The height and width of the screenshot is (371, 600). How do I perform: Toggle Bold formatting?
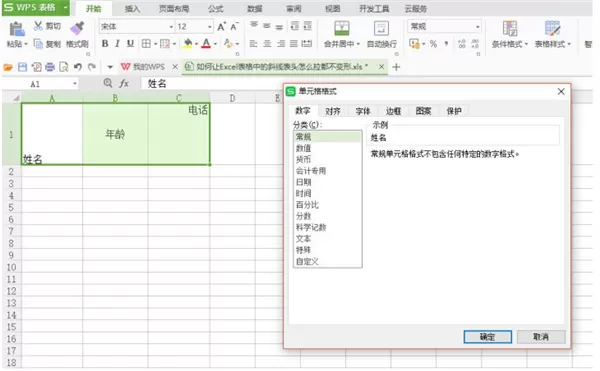(x=105, y=44)
